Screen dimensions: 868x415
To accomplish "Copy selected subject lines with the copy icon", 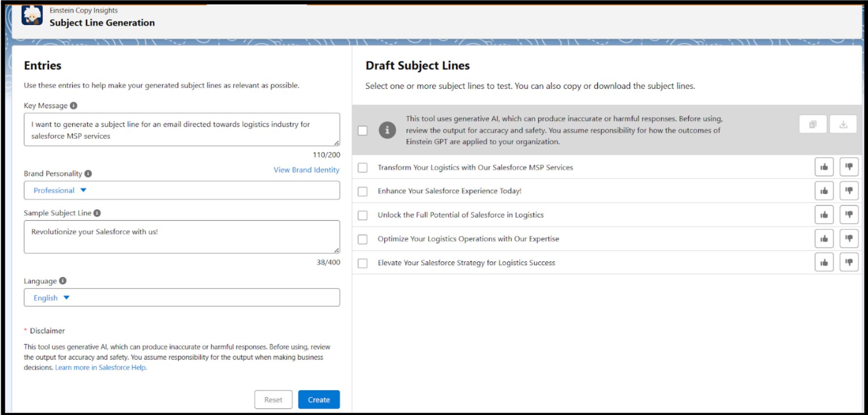I will [x=813, y=124].
